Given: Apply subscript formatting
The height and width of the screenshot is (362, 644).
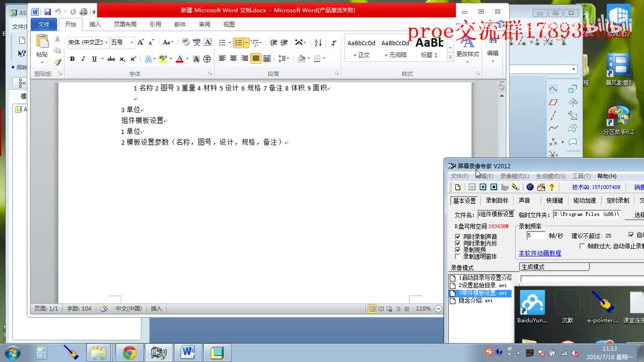Looking at the screenshot, I should click(x=123, y=59).
